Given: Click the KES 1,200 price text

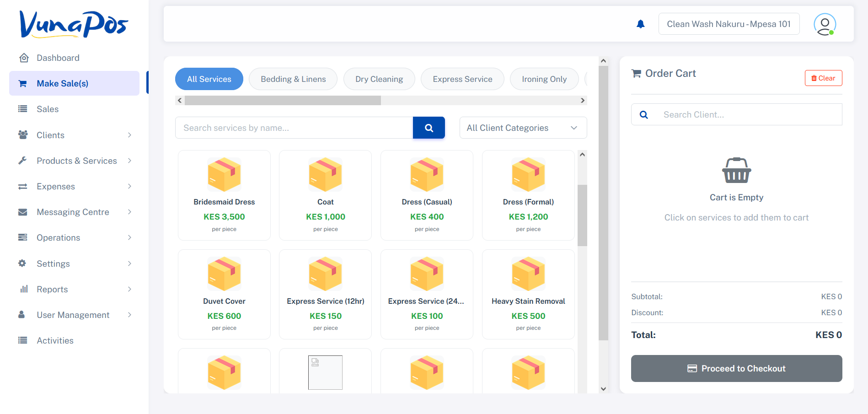Looking at the screenshot, I should click(528, 217).
